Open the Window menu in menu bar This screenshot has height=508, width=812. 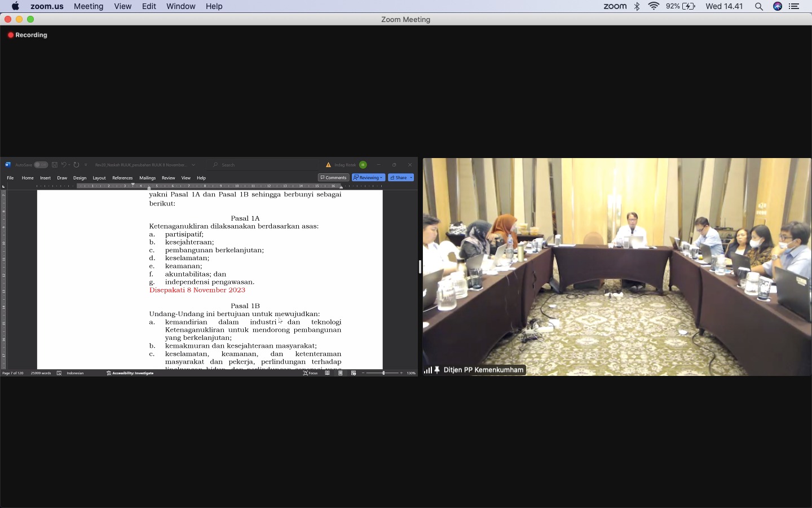(180, 6)
